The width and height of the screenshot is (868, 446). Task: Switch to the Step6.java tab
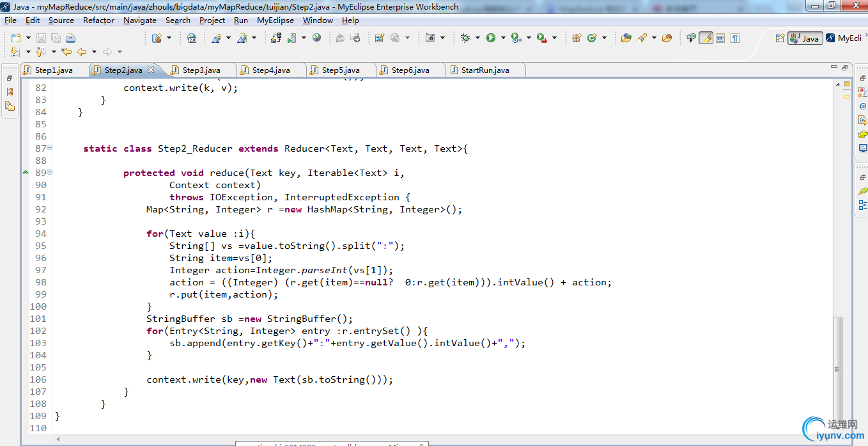point(410,70)
